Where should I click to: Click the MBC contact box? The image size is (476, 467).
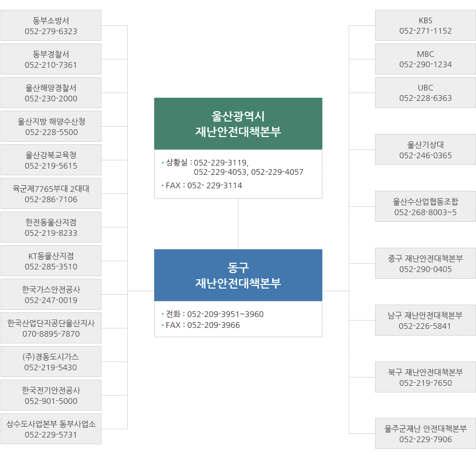tap(426, 59)
